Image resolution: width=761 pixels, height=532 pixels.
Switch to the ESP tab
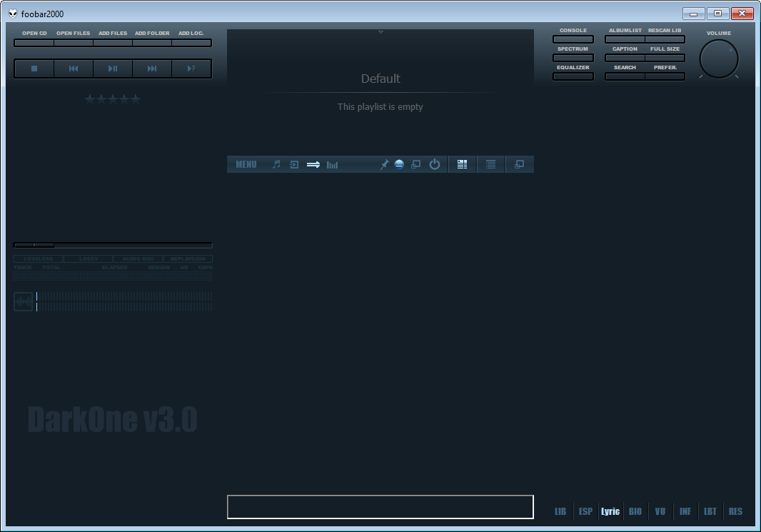585,511
